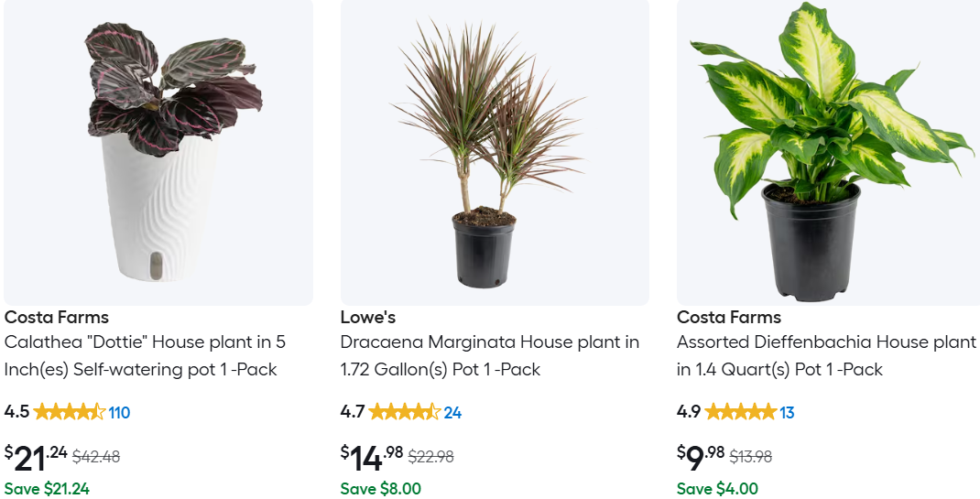The image size is (980, 499).
Task: Click the Save $8.00 discount text
Action: tap(381, 489)
